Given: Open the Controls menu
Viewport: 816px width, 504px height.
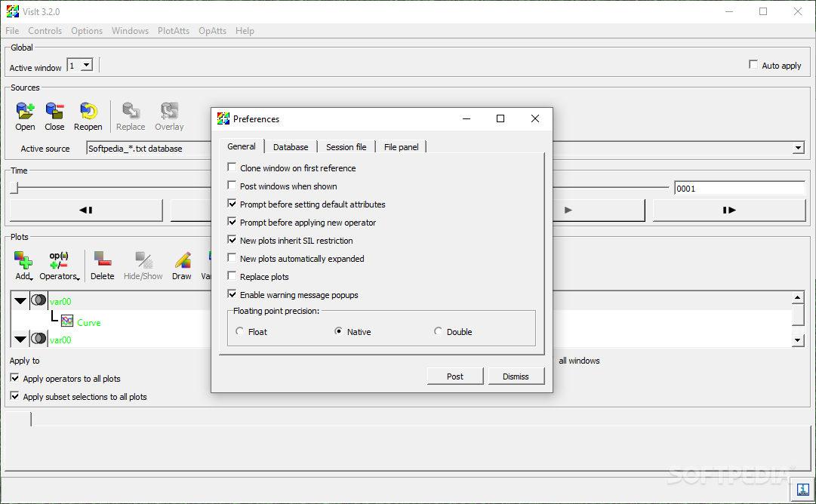Looking at the screenshot, I should 45,31.
